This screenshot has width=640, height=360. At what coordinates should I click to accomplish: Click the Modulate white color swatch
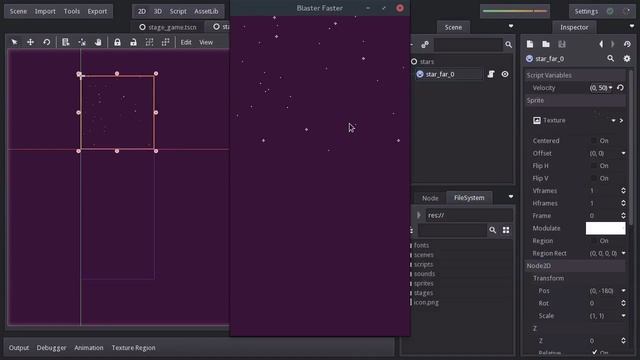coord(605,229)
